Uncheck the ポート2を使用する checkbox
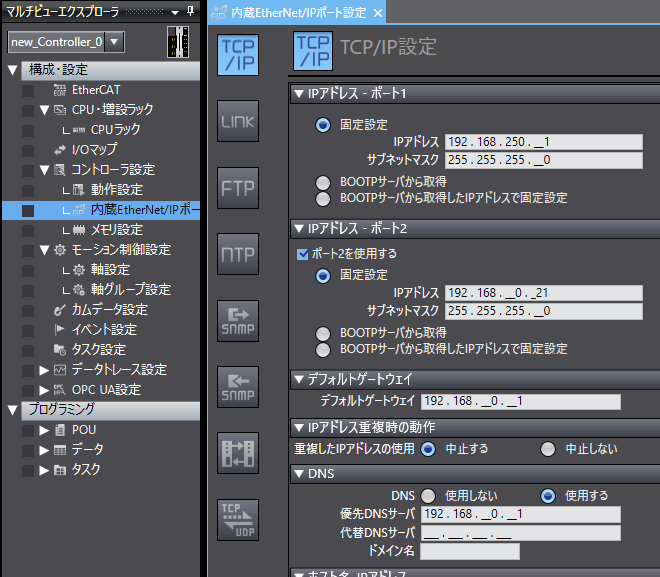The width and height of the screenshot is (660, 577). tap(303, 254)
